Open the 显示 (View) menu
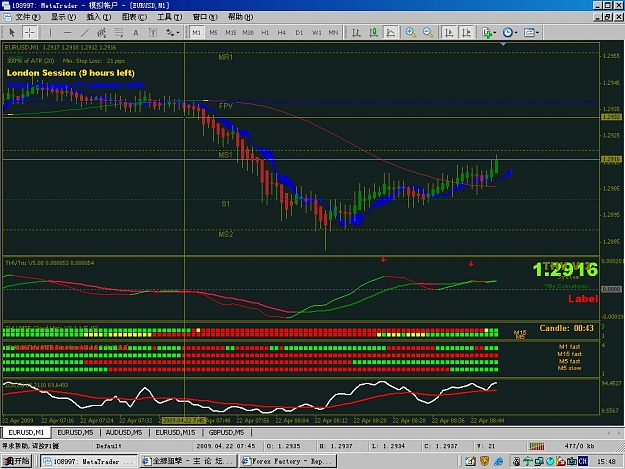The width and height of the screenshot is (625, 469). click(x=63, y=17)
